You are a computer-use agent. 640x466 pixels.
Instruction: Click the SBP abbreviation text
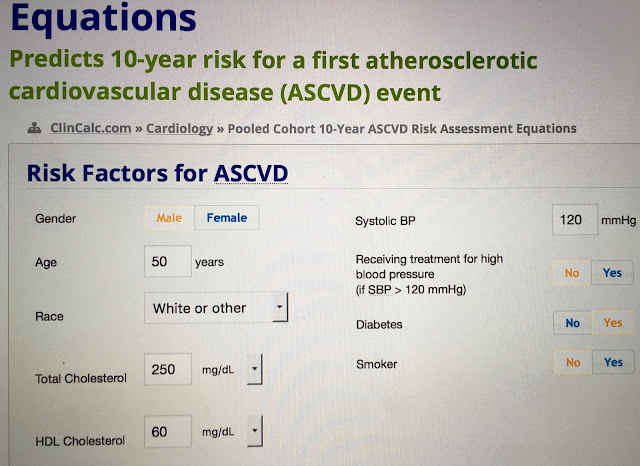coord(380,290)
